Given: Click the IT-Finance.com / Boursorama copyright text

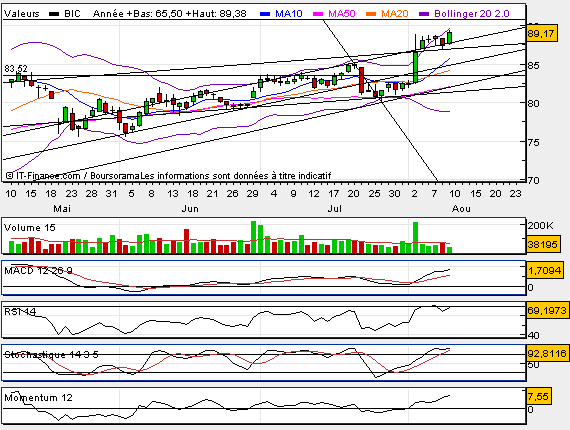Looking at the screenshot, I should (73, 176).
